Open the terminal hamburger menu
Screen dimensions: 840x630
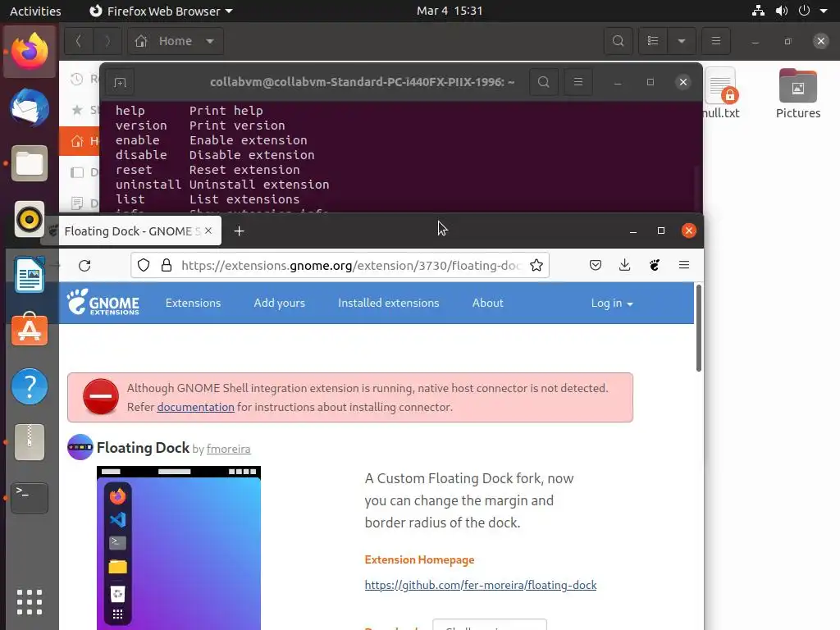[x=578, y=82]
